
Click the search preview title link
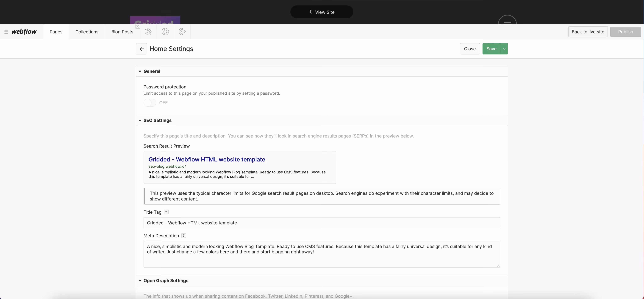click(x=207, y=159)
